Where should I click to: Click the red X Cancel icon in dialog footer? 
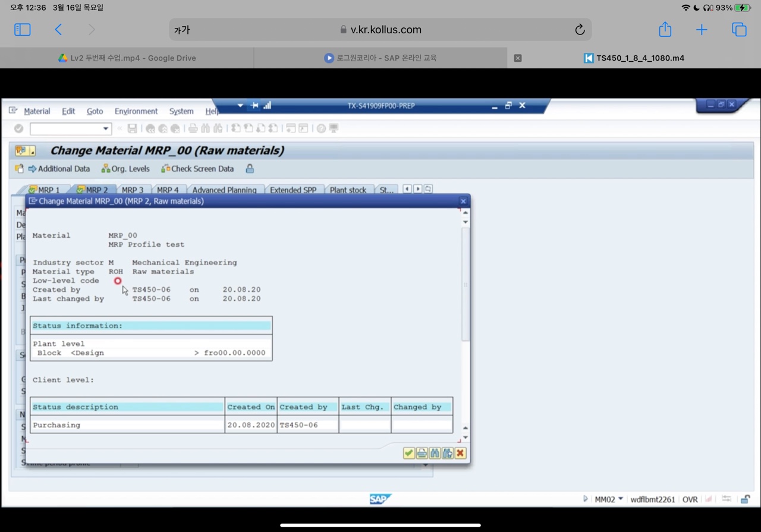tap(460, 454)
